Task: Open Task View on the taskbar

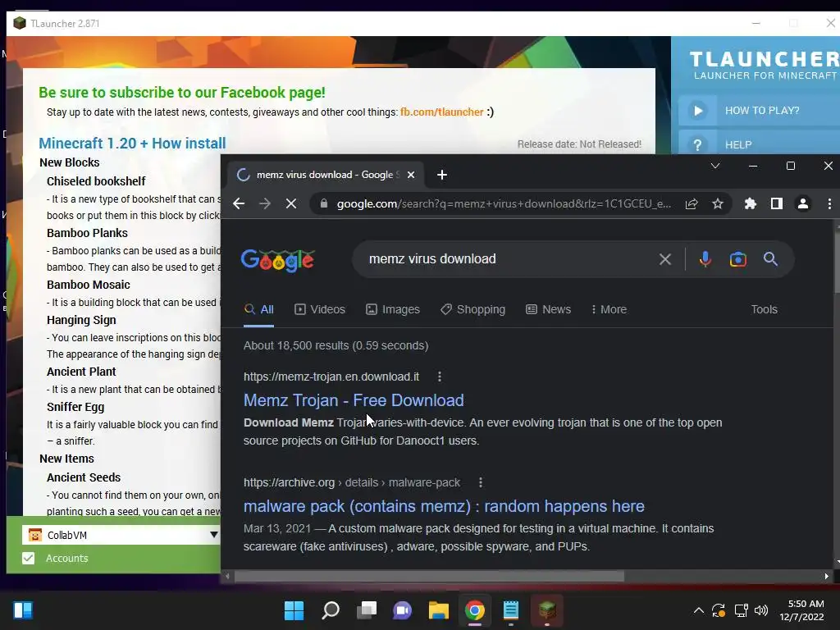Action: pyautogui.click(x=367, y=610)
